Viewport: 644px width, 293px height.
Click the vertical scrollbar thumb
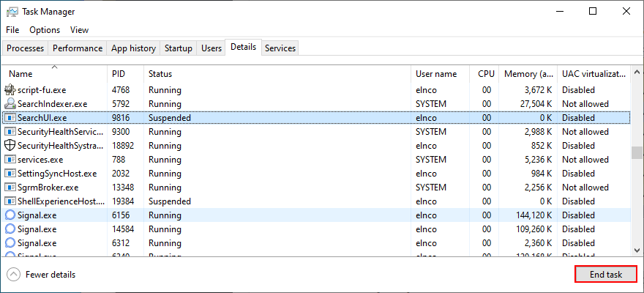click(636, 152)
